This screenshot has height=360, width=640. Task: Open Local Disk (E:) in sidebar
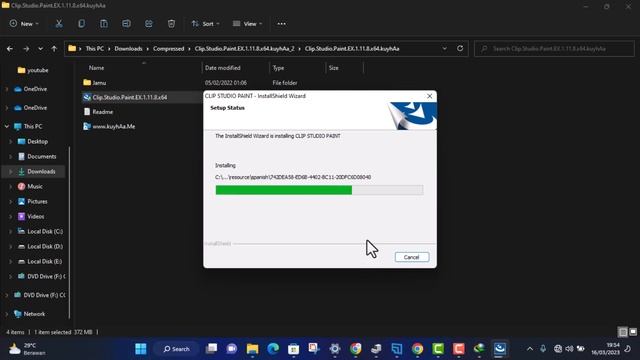click(x=40, y=261)
